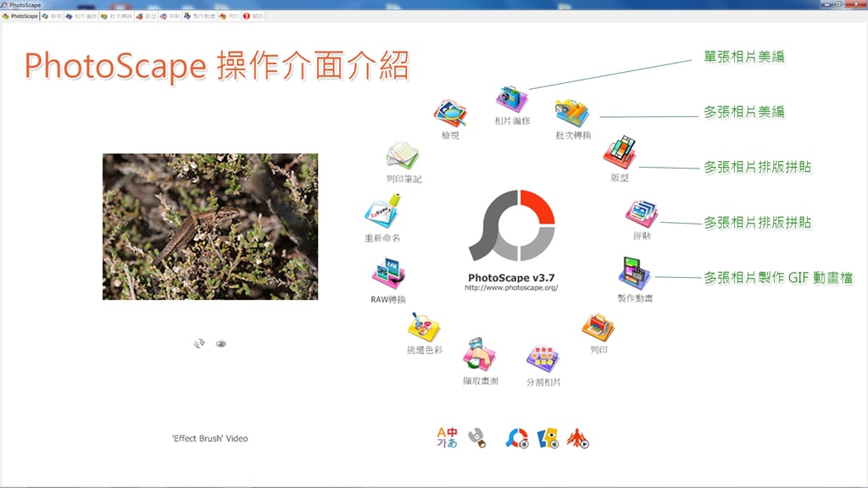Switch to the 拼貼 tab in toolbar
This screenshot has height=488, width=868.
170,16
